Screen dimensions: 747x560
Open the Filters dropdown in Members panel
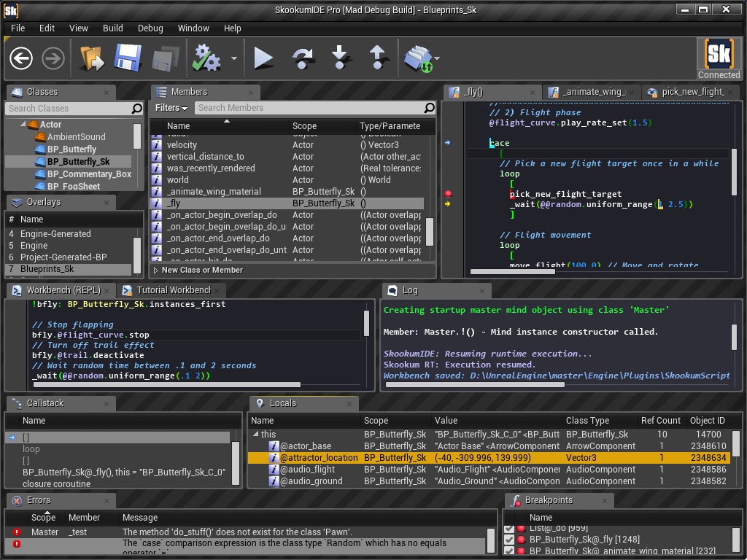(171, 108)
